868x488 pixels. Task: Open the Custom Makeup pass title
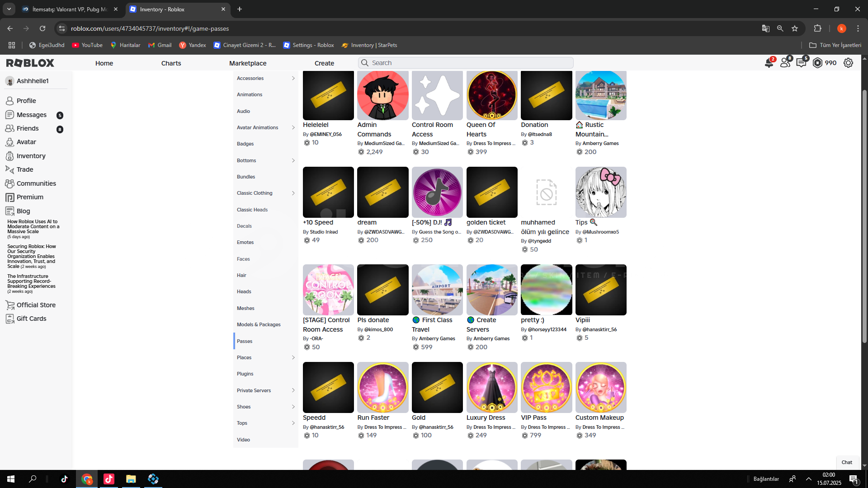tap(599, 418)
